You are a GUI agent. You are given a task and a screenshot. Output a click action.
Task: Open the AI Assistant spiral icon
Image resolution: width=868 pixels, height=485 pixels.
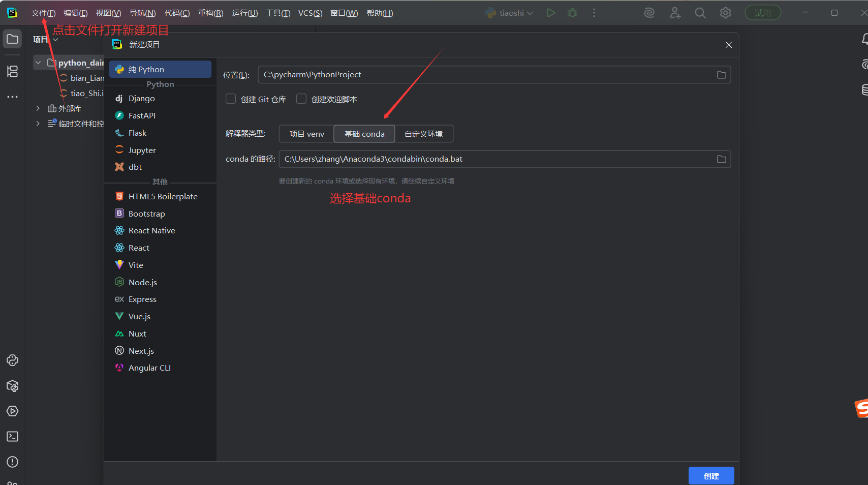pos(649,13)
